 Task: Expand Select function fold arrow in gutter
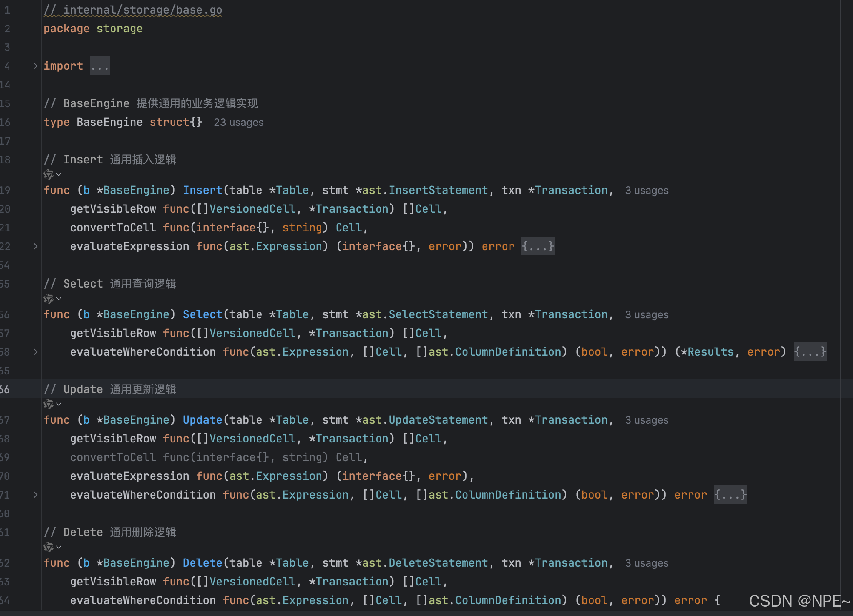pyautogui.click(x=35, y=352)
